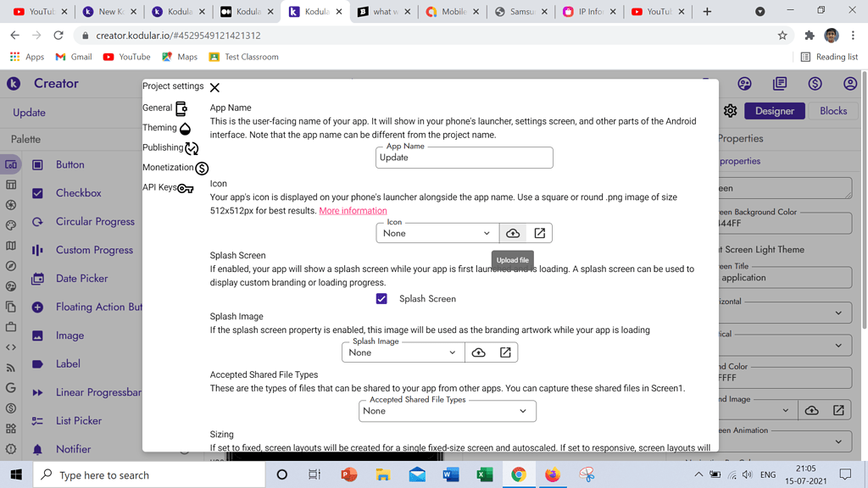Switch to the IP Info browser tab
Viewport: 868px width, 488px height.
coord(589,12)
